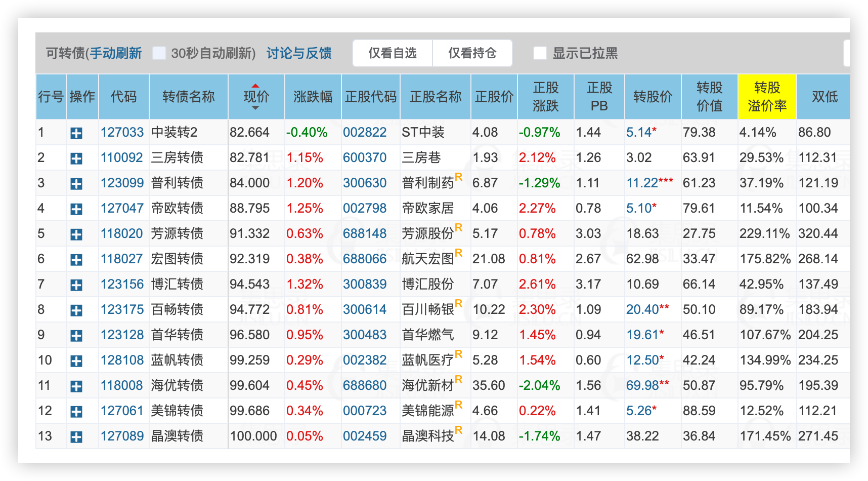Open stock code 300483 link
The width and height of the screenshot is (868, 481).
click(x=365, y=335)
